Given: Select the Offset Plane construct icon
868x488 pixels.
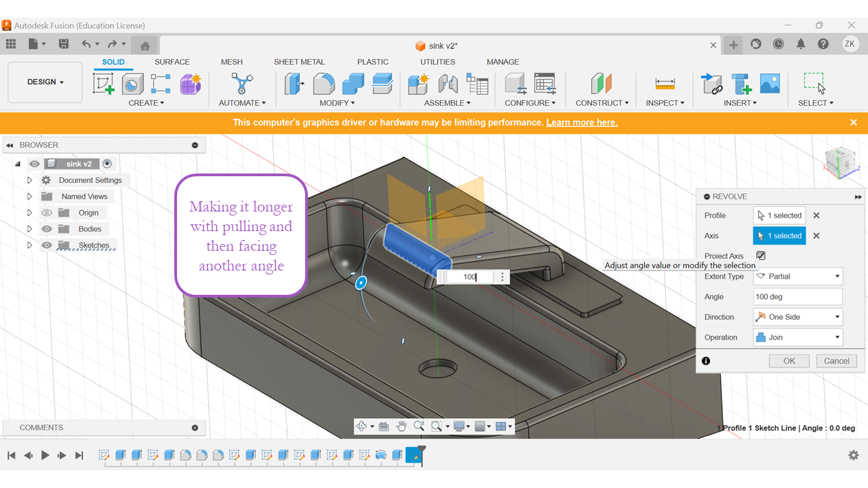Looking at the screenshot, I should coord(601,84).
